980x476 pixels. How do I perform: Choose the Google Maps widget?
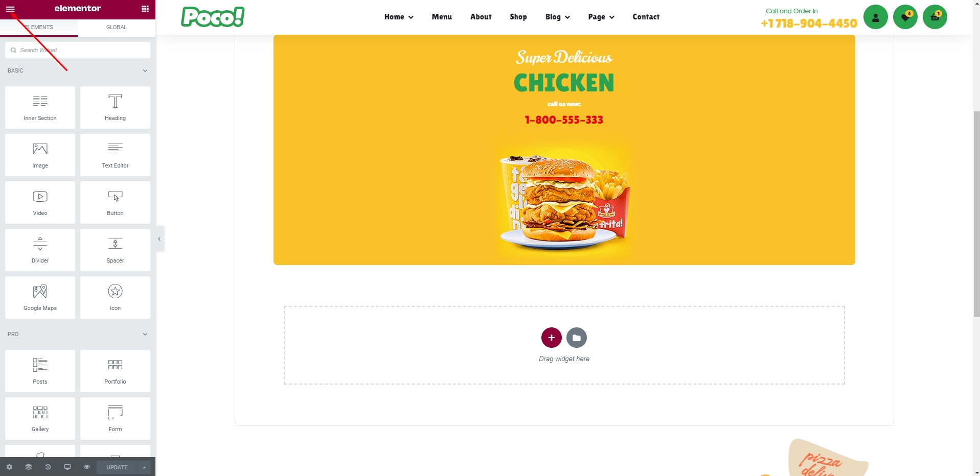pos(40,297)
